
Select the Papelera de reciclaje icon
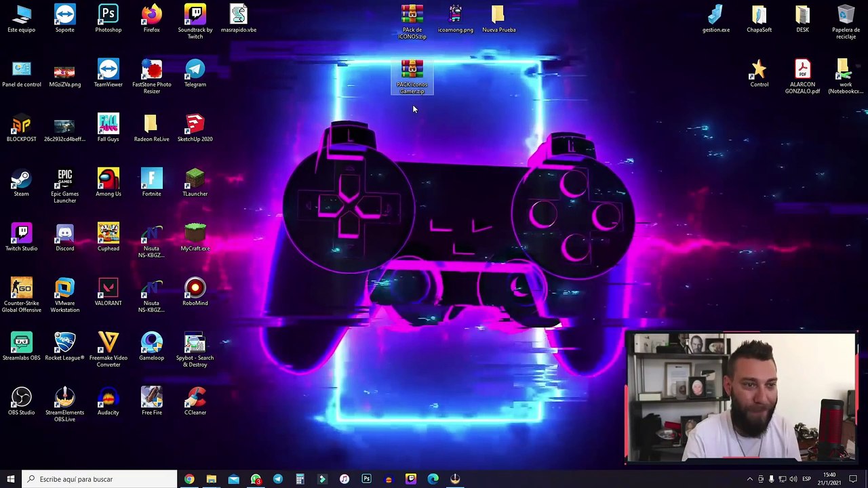tap(846, 22)
